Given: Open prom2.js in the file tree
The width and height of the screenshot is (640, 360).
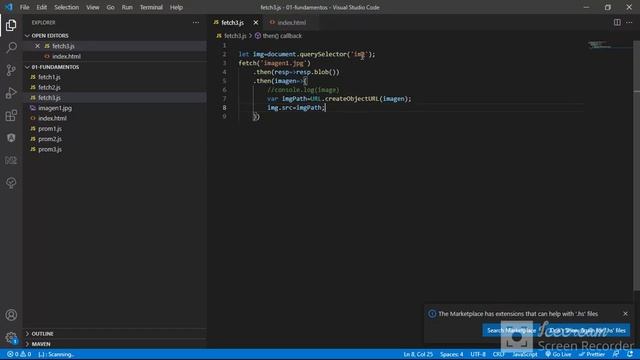Looking at the screenshot, I should (50, 139).
